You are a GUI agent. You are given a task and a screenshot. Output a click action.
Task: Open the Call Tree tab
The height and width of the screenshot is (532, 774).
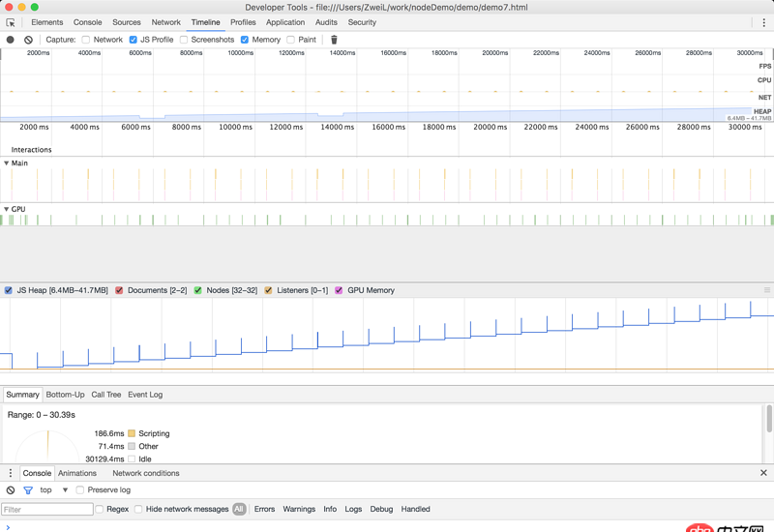coord(106,395)
